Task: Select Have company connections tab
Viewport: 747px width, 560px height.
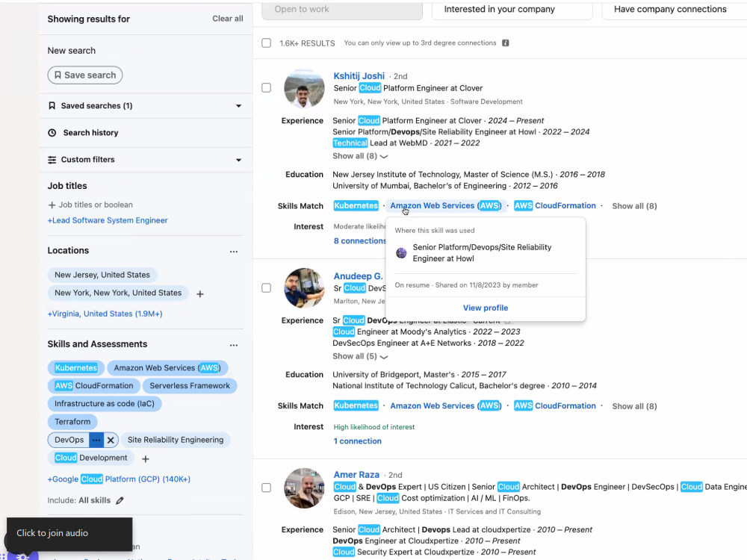Action: click(674, 10)
